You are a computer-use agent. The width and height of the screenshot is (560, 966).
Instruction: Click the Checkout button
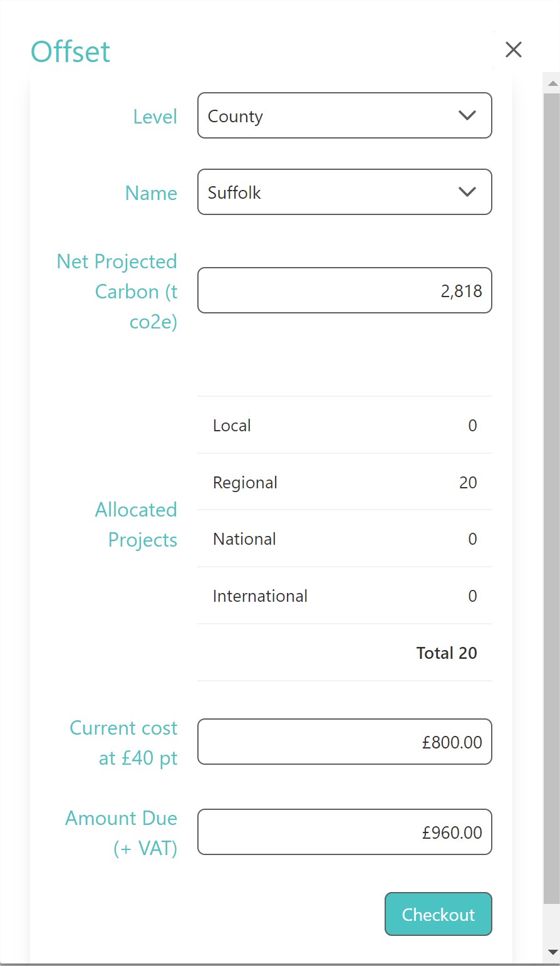tap(438, 914)
